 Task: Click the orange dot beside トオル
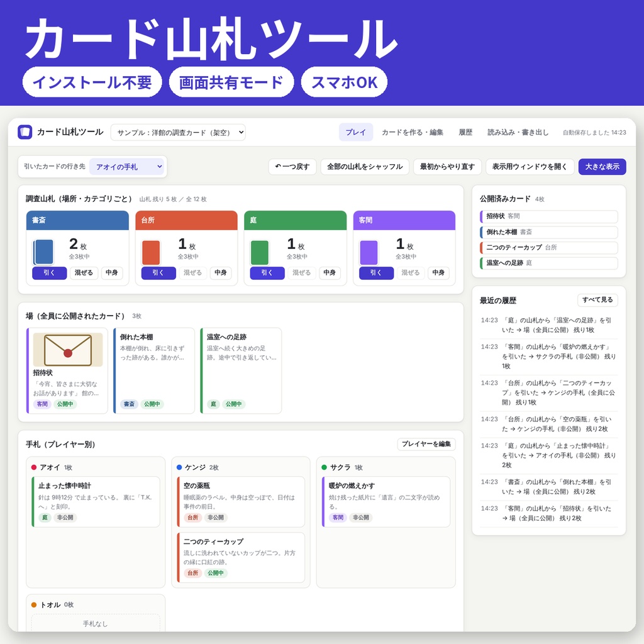coord(34,605)
